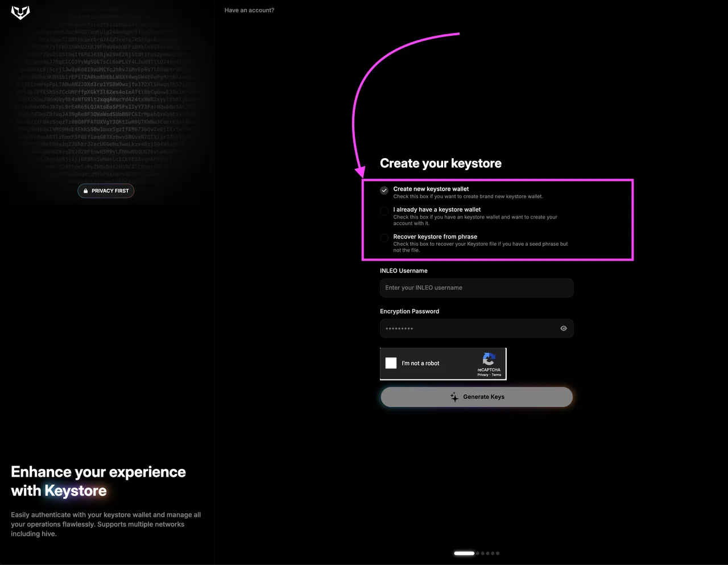Click the Generate Keys button

point(477,397)
